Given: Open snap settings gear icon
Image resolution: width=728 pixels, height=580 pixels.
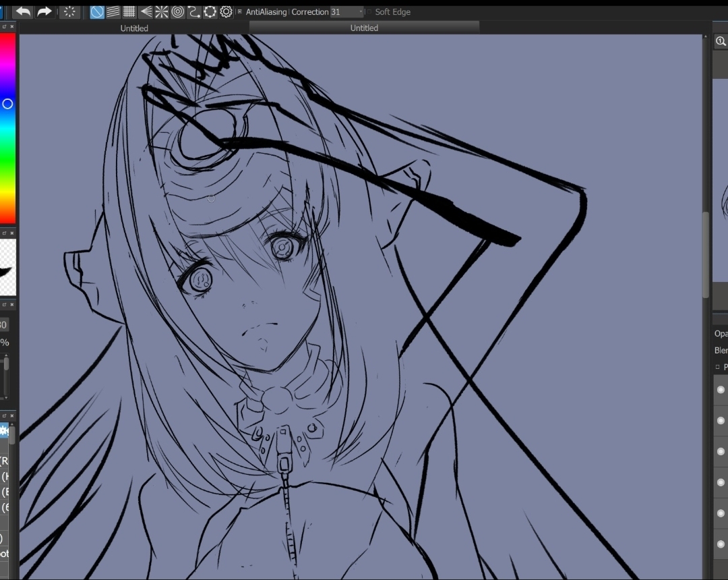Looking at the screenshot, I should point(226,11).
